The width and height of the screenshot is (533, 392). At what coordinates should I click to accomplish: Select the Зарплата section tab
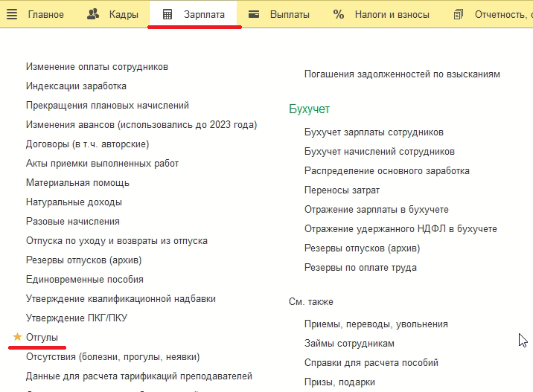pyautogui.click(x=204, y=15)
